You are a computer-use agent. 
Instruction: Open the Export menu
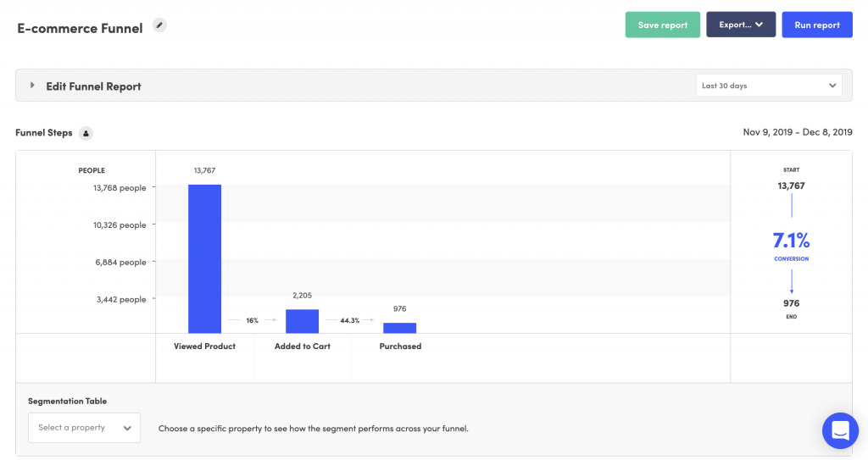click(741, 25)
